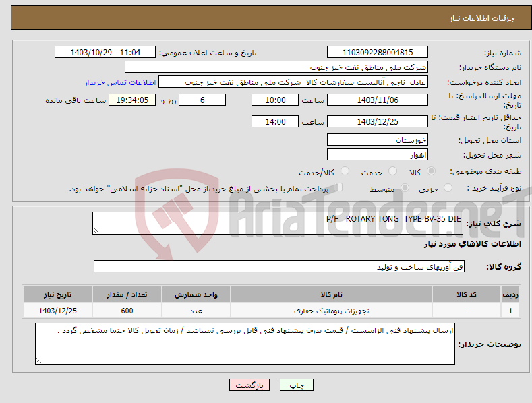The height and width of the screenshot is (403, 532).
Task: Click the بازگشت back button
Action: click(249, 385)
